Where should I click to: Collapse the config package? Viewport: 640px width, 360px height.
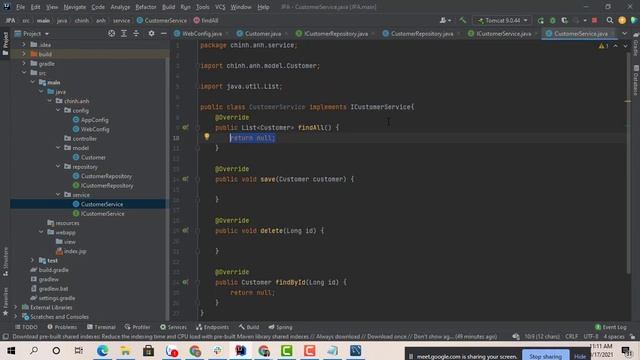click(58, 110)
